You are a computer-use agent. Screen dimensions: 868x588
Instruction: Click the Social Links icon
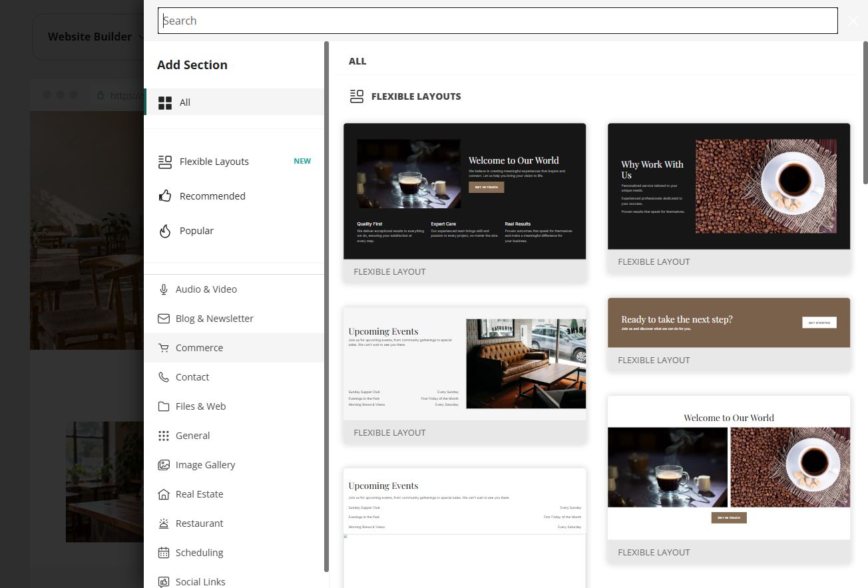(x=163, y=582)
